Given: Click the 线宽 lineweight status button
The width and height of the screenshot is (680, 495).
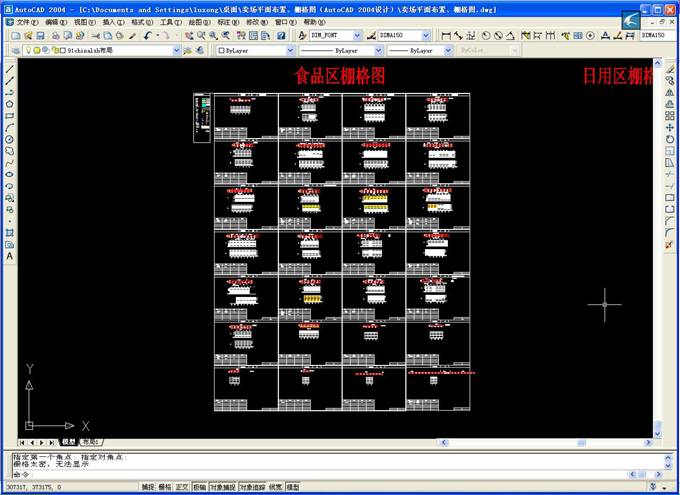Looking at the screenshot, I should click(275, 487).
